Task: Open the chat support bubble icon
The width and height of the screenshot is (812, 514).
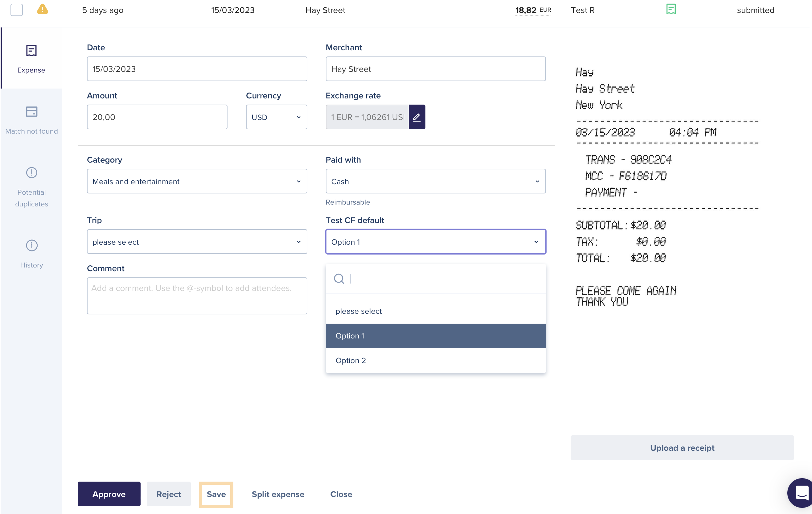Action: 801,493
